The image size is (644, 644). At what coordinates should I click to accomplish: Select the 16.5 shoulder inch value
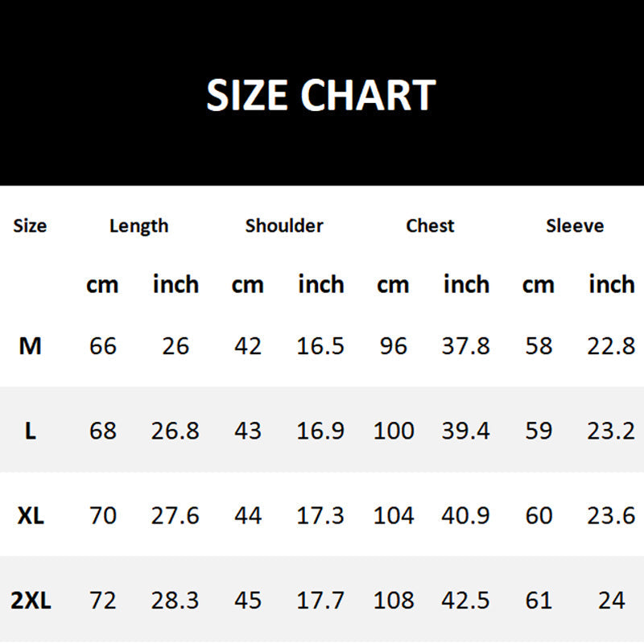320,346
